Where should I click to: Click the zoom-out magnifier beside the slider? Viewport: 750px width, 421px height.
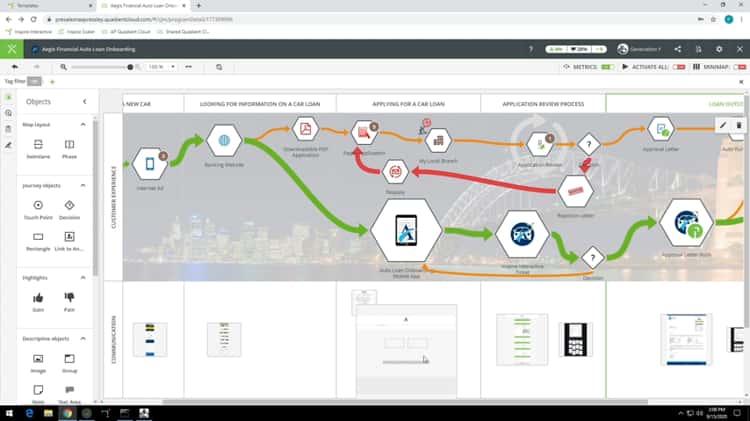[63, 67]
